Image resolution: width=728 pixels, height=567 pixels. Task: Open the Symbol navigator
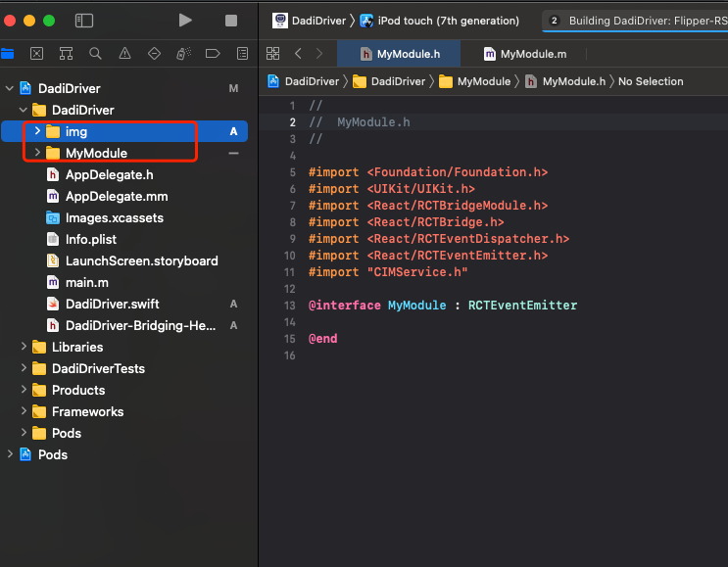pyautogui.click(x=66, y=54)
